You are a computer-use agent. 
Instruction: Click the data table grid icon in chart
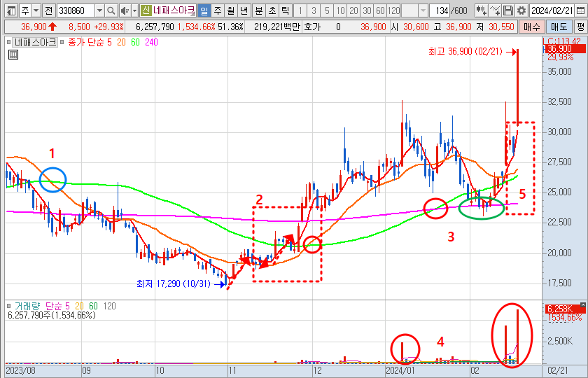[13, 55]
